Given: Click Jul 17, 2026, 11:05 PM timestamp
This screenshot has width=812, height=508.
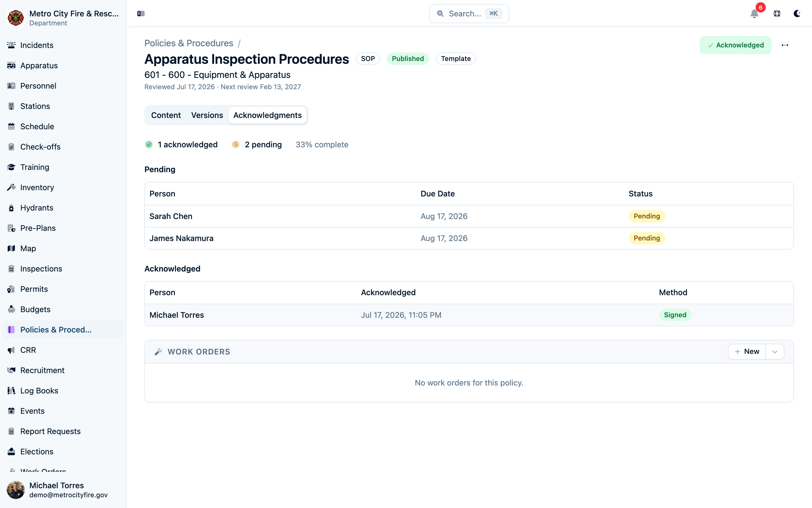Looking at the screenshot, I should (x=401, y=315).
